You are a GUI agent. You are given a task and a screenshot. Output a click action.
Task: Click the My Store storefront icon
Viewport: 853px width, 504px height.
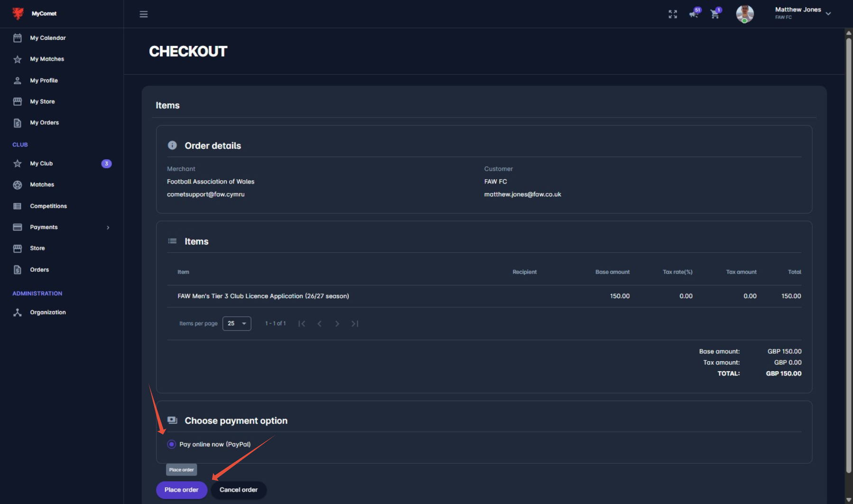pos(18,101)
